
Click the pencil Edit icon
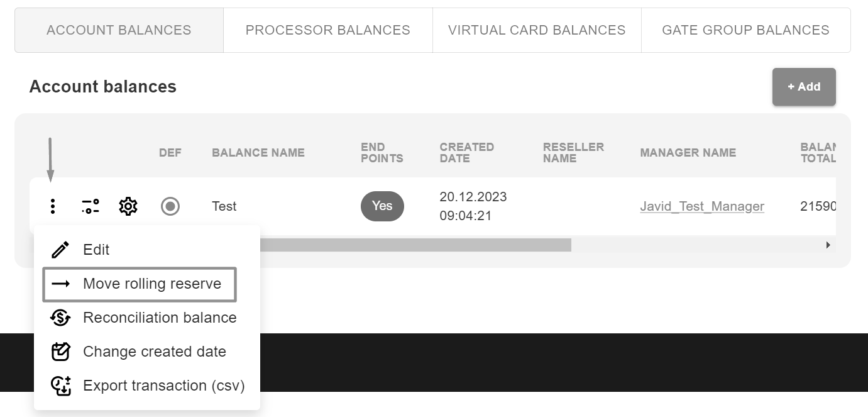[x=60, y=250]
